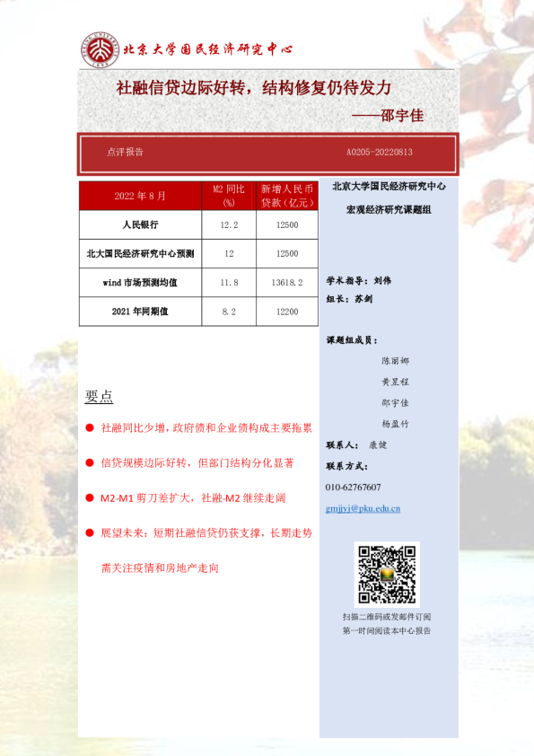Viewport: 534px width, 756px height.
Task: Click the header text 北京大学国民经济研究中心 beside logo
Action: point(207,49)
